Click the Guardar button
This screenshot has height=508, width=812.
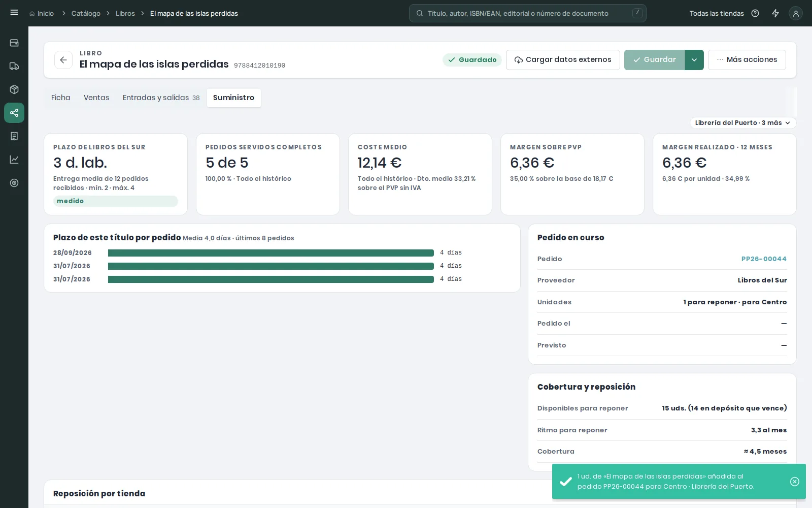(655, 60)
